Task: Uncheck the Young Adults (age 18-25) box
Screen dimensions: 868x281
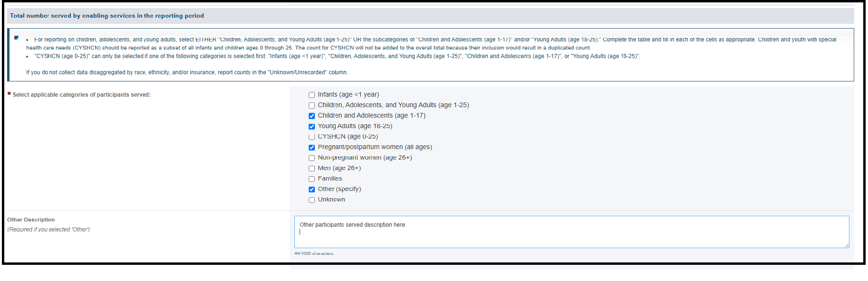Action: pos(312,126)
